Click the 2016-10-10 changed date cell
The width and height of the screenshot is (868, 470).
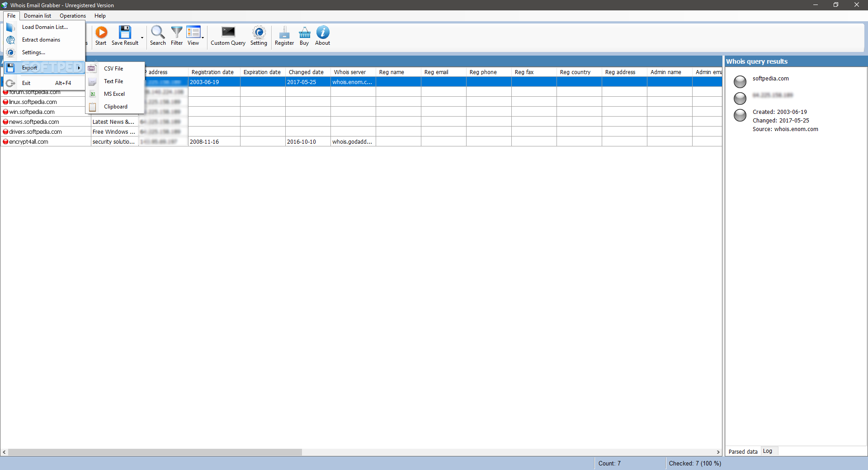[x=308, y=142]
